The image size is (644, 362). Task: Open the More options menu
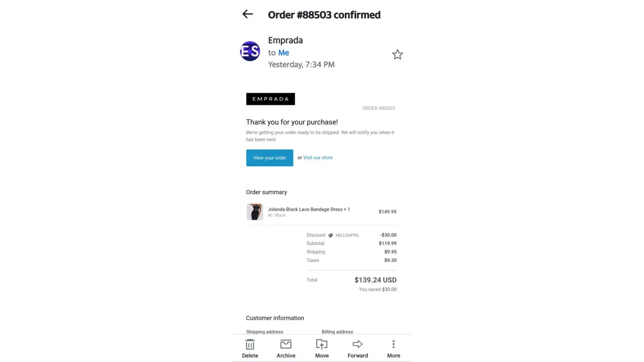[x=393, y=348]
